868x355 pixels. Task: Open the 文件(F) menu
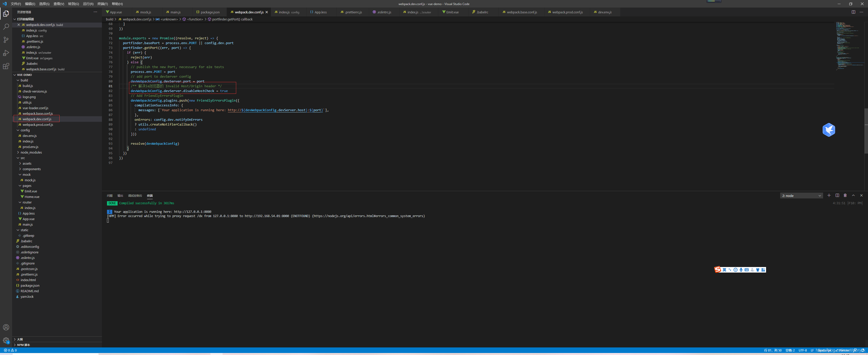16,4
